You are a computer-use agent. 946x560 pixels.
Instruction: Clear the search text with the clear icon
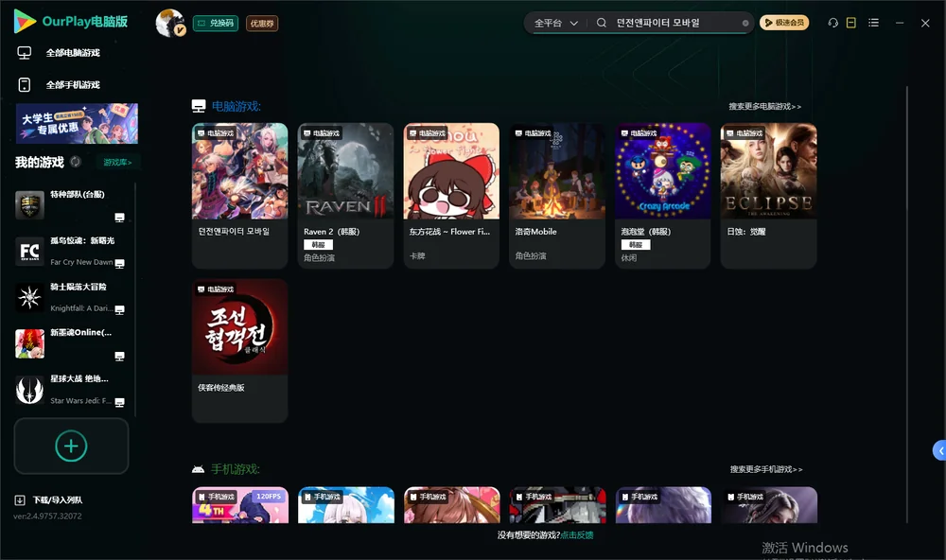[745, 23]
